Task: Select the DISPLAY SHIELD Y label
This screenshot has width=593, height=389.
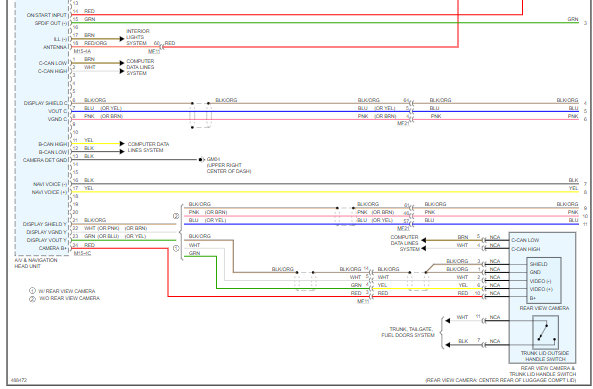Action: (44, 224)
